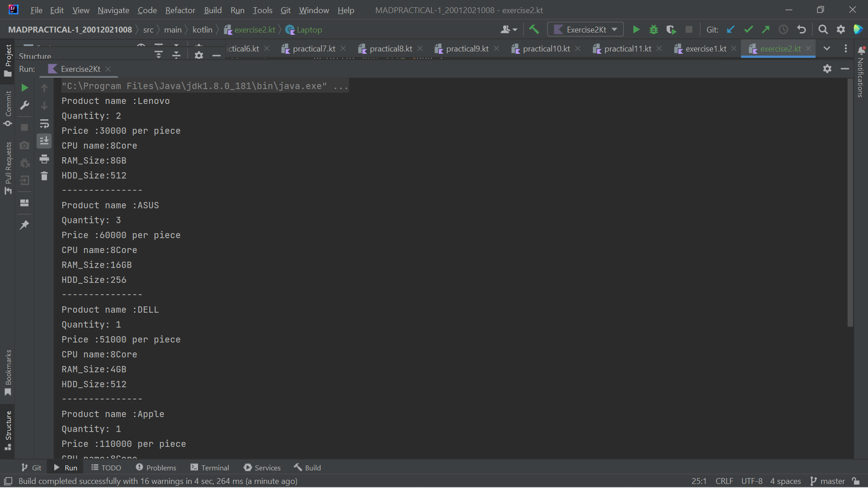Viewport: 868px width, 488px height.
Task: Open Exercise2Kt run configuration dropdown
Action: (585, 30)
